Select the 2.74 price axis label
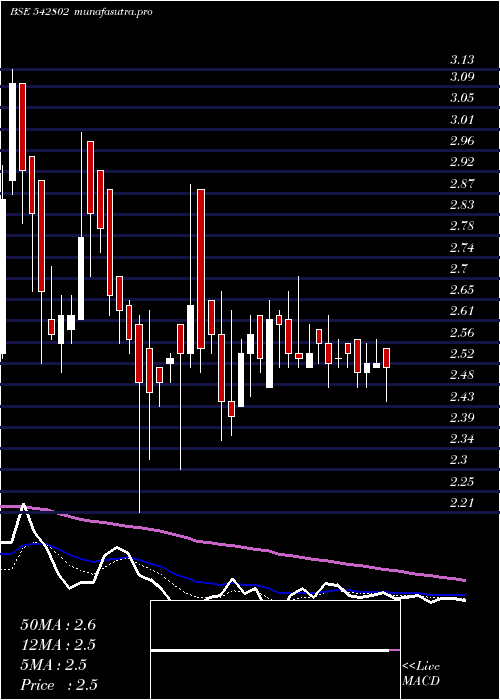Screen dimensions: 500x700 462,247
